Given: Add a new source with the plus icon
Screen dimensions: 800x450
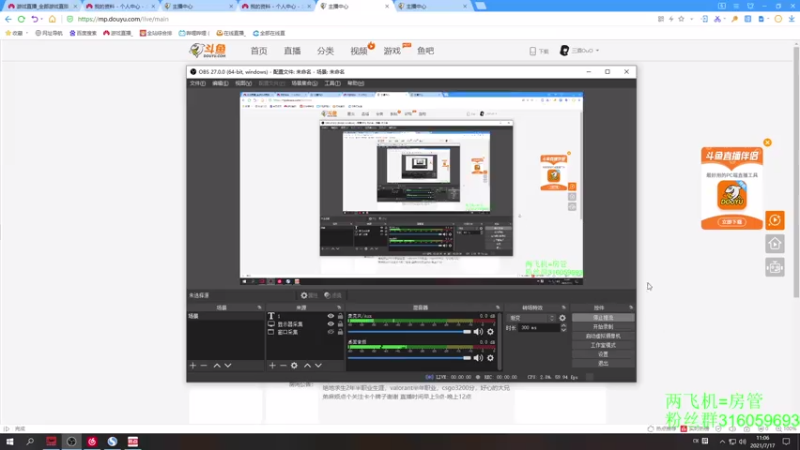Looking at the screenshot, I should click(272, 365).
